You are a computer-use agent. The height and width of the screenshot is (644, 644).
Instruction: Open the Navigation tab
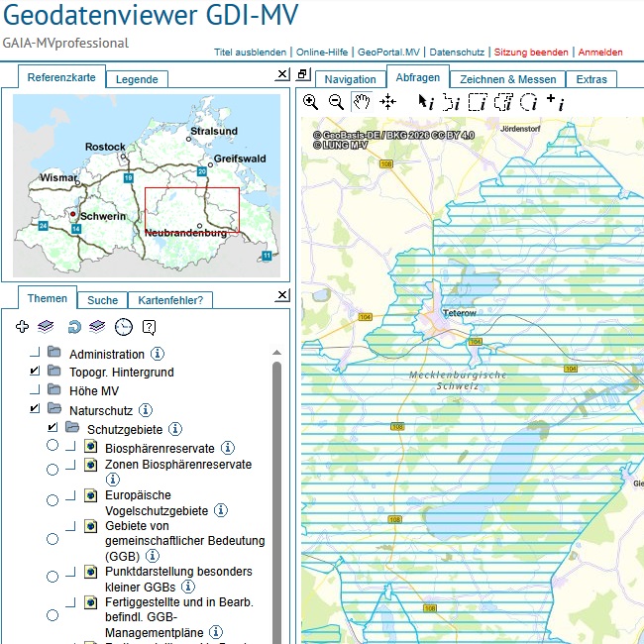coord(351,79)
